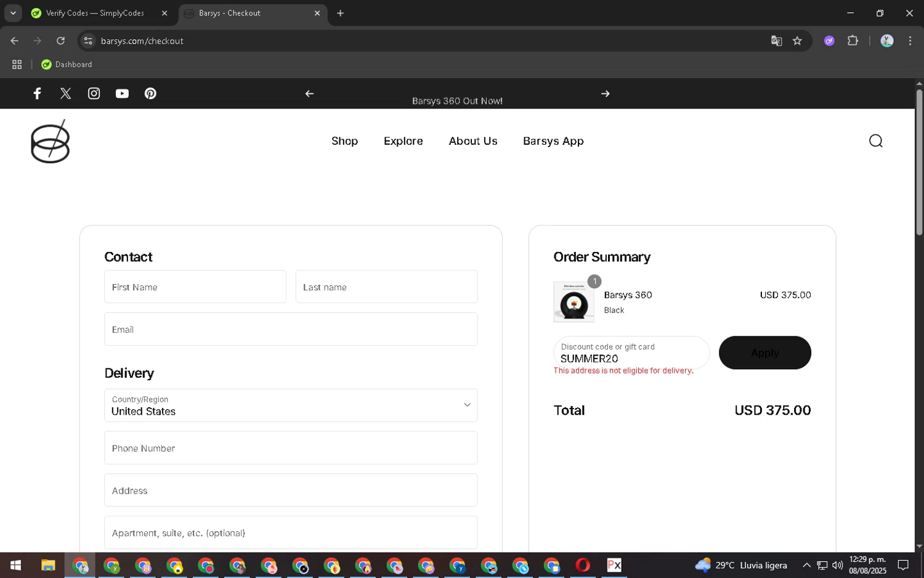Show next announcement with right arrow

pos(605,94)
